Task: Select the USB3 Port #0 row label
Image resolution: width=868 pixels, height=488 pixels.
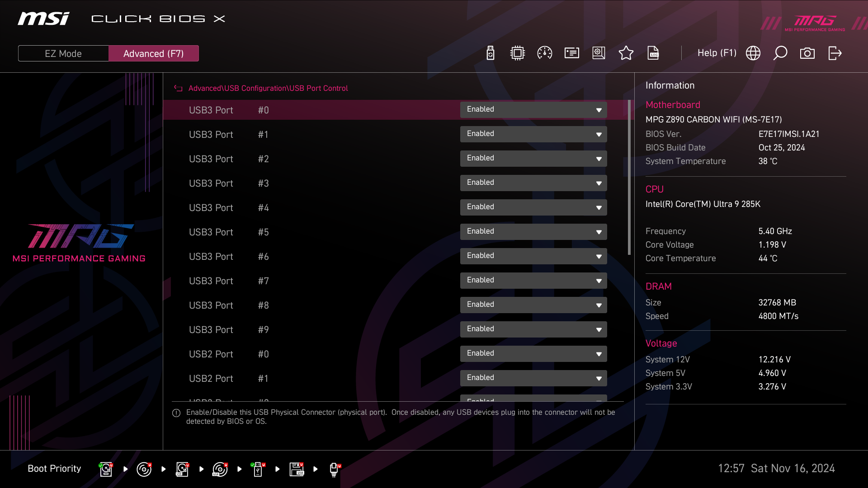Action: 229,110
